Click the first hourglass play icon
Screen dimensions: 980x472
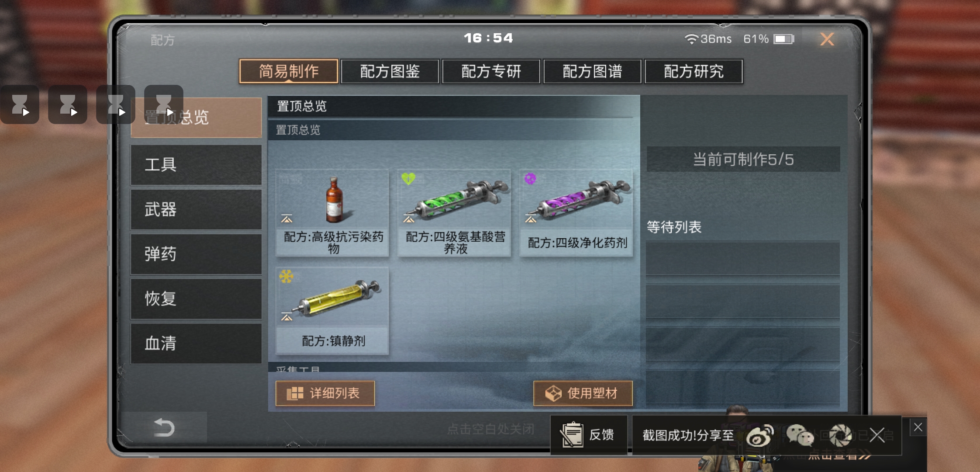click(20, 105)
